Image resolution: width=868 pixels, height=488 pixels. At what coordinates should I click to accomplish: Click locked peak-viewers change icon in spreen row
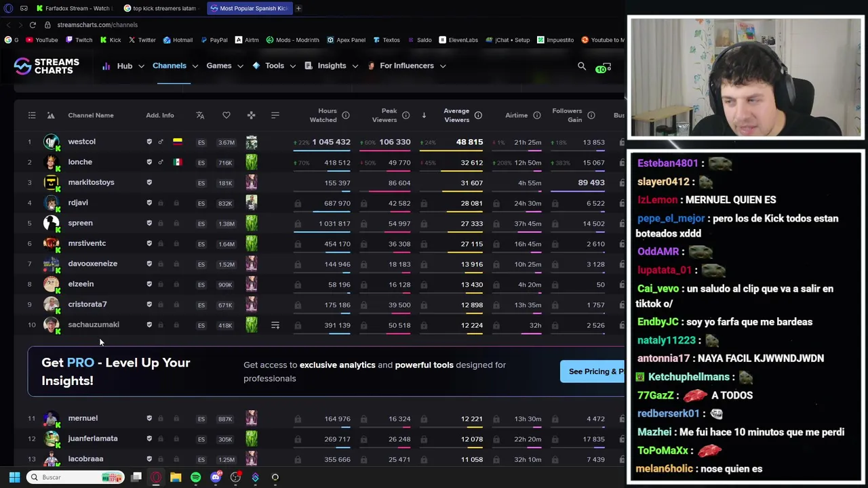363,224
